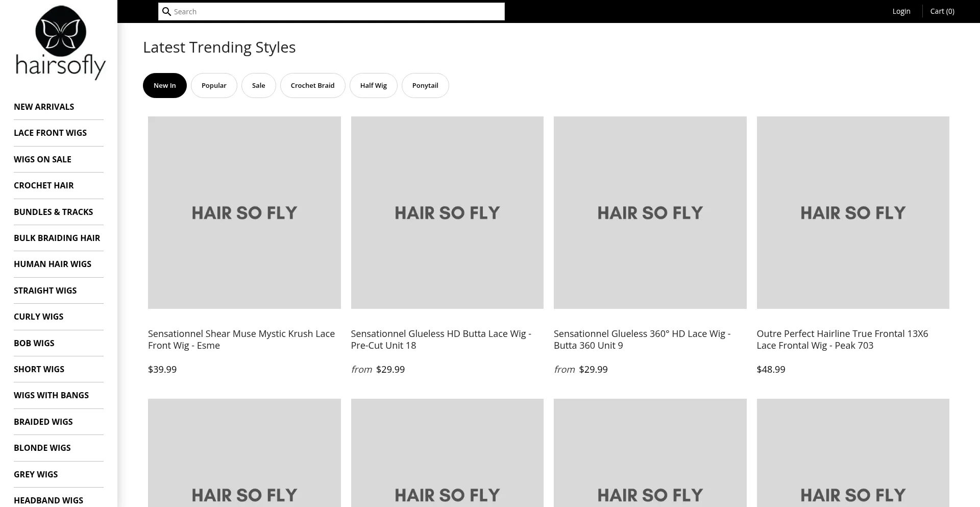This screenshot has height=507, width=980.
Task: Click the hairsofly butterfly logo
Action: (61, 42)
